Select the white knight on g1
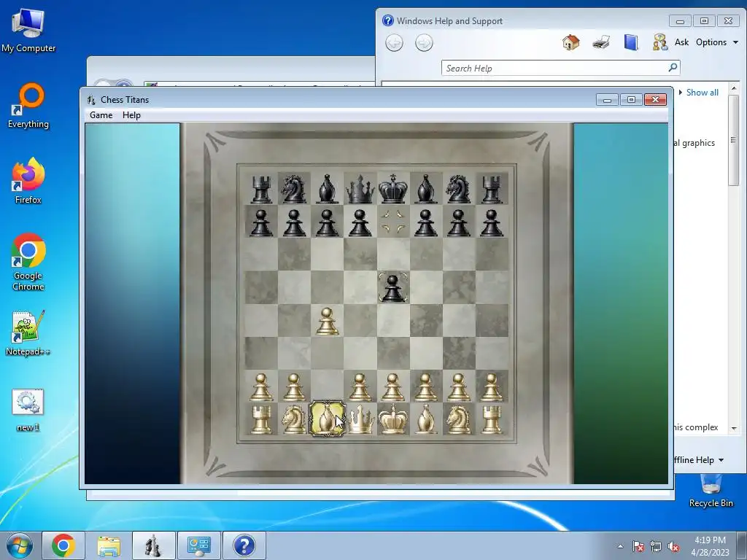Viewport: 747px width, 560px height. coord(459,419)
